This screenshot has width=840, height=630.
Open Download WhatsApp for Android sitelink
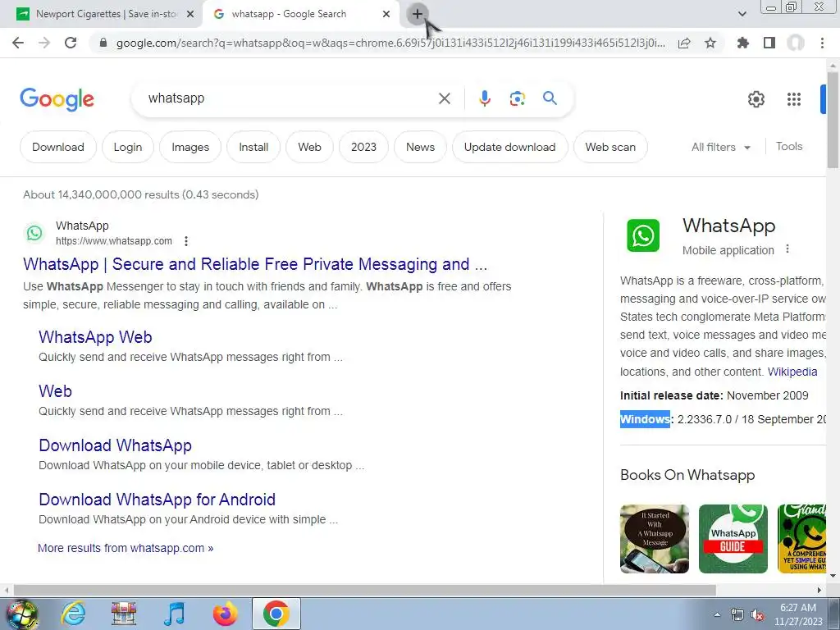tap(157, 500)
